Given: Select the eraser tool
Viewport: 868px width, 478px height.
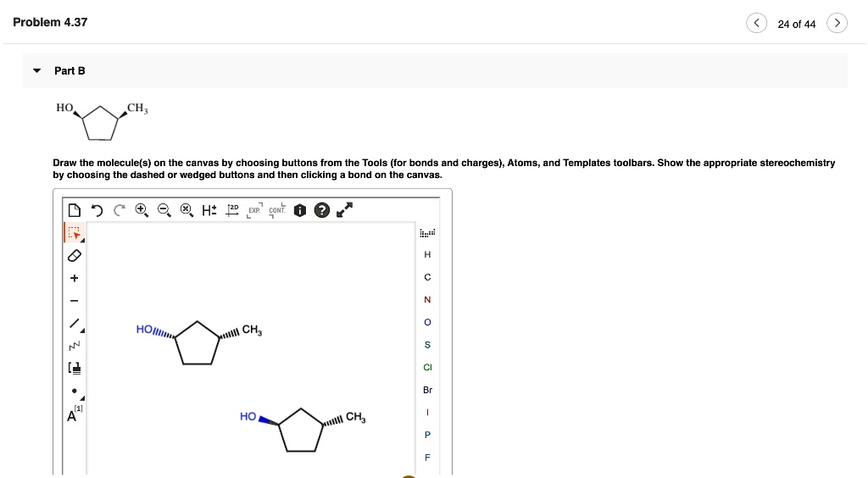Looking at the screenshot, I should (75, 256).
